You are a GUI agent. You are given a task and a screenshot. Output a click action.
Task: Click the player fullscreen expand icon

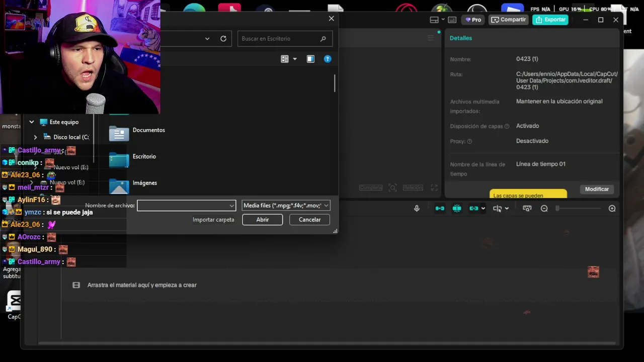434,188
